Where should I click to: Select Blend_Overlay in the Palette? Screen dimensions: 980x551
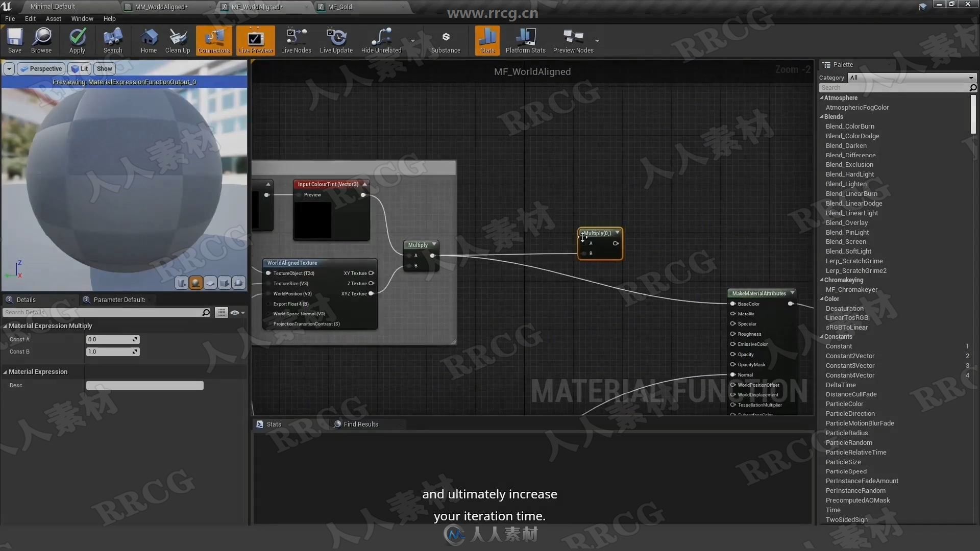[847, 223]
